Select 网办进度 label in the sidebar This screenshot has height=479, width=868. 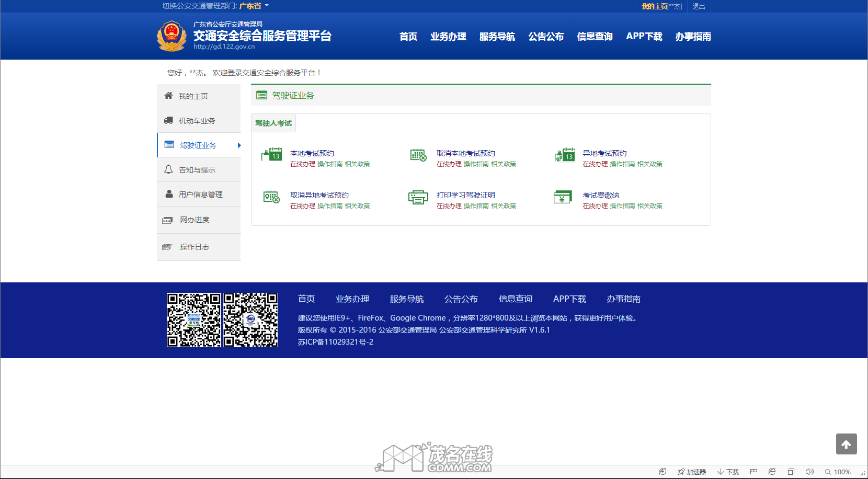(x=195, y=220)
